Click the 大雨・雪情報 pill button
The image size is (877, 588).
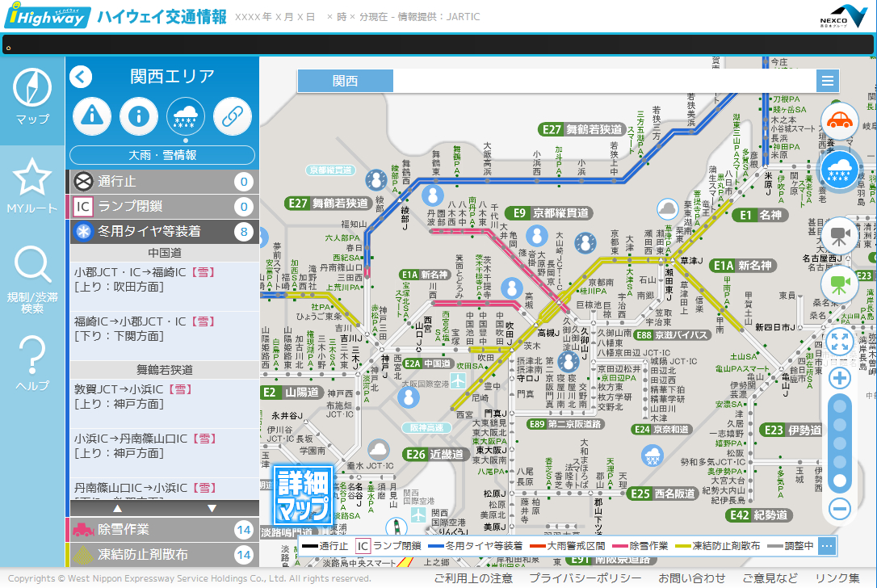tap(162, 155)
